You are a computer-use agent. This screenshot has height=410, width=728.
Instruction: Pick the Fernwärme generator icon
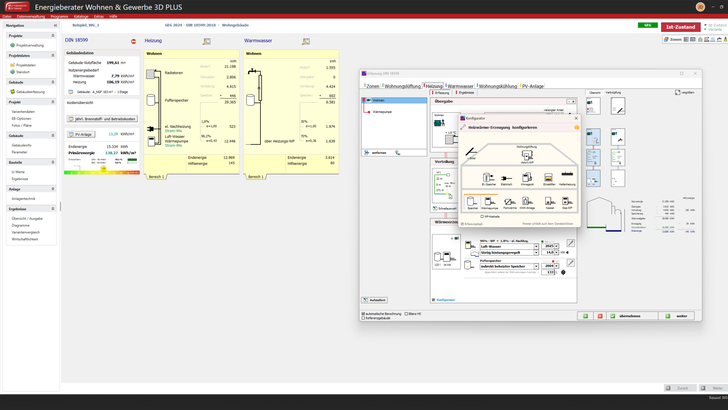tap(510, 202)
